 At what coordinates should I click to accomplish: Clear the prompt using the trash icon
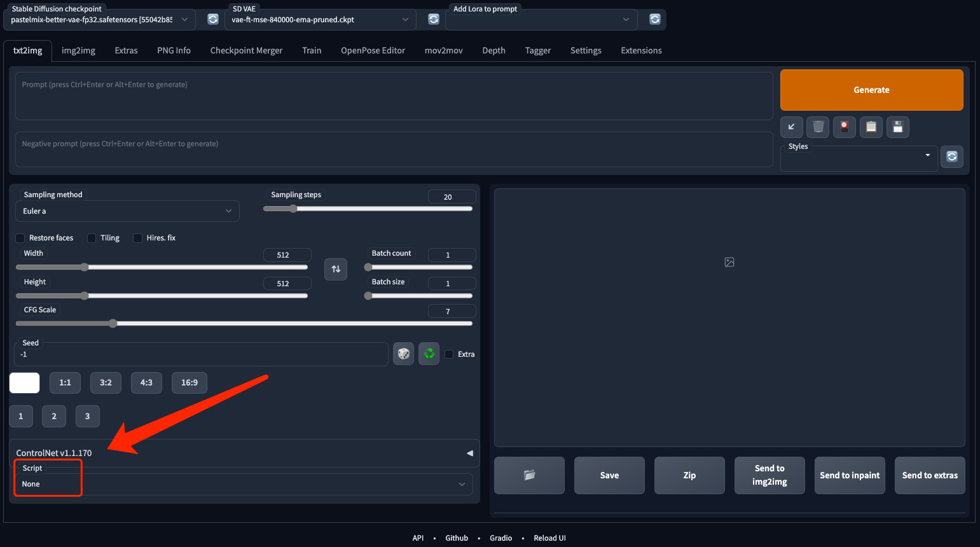point(818,127)
